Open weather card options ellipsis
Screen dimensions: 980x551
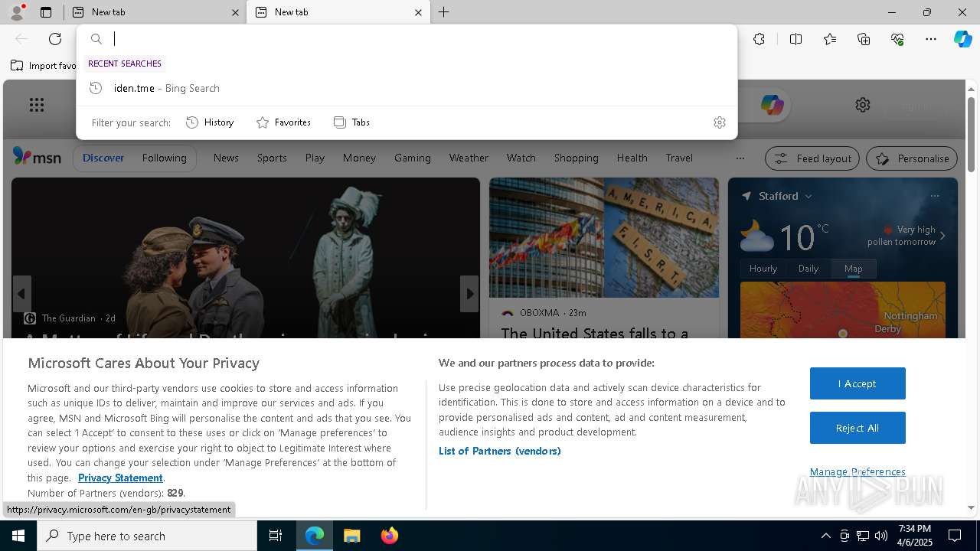coord(934,196)
